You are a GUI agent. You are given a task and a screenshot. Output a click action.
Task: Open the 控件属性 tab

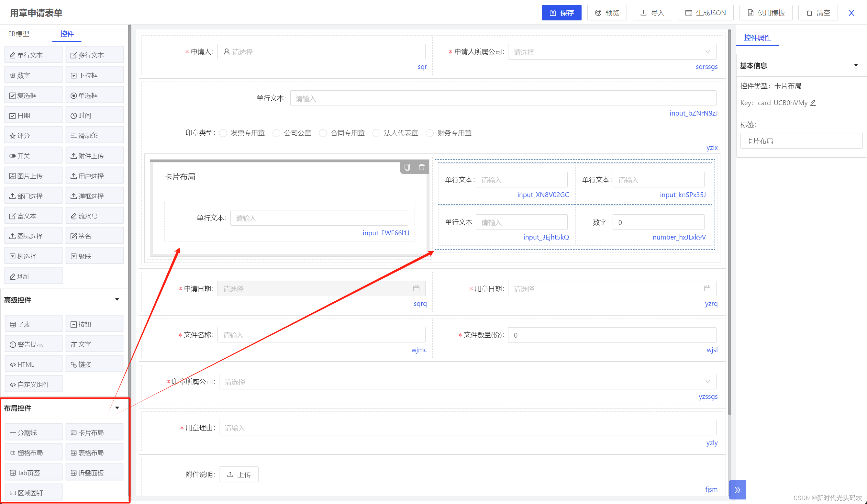[757, 38]
